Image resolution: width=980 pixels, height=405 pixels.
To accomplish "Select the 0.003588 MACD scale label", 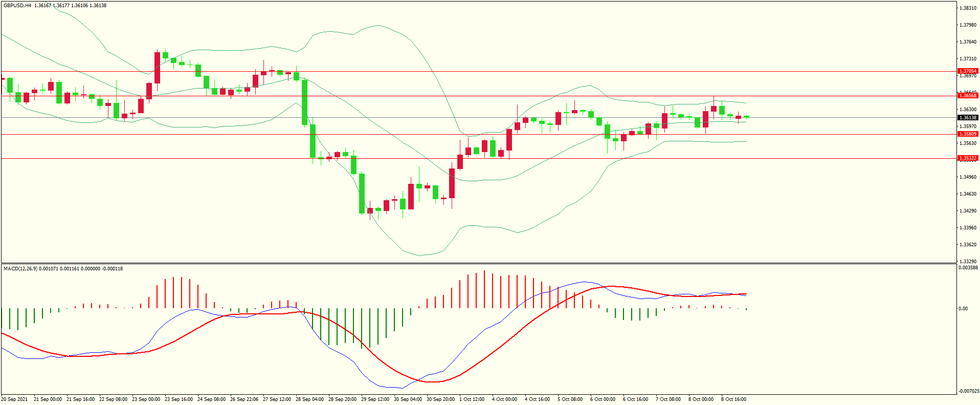I will point(968,268).
